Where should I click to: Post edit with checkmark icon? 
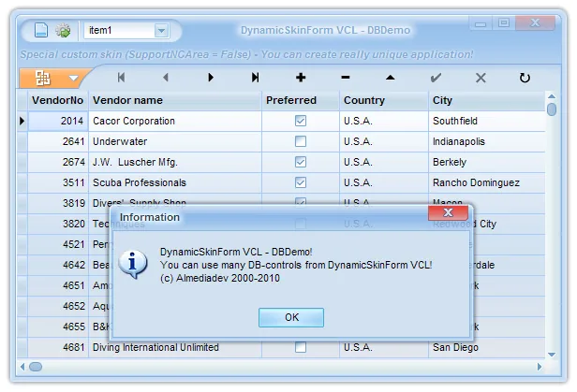(436, 78)
